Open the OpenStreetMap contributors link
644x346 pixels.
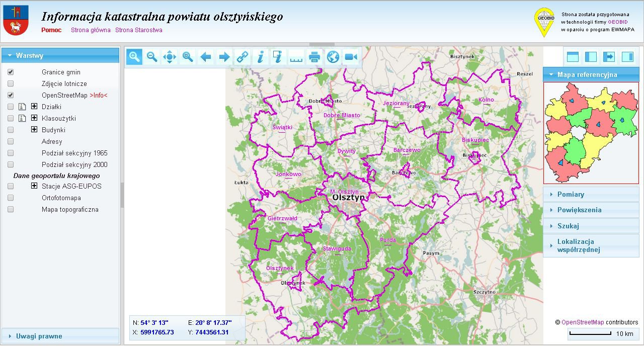[583, 322]
